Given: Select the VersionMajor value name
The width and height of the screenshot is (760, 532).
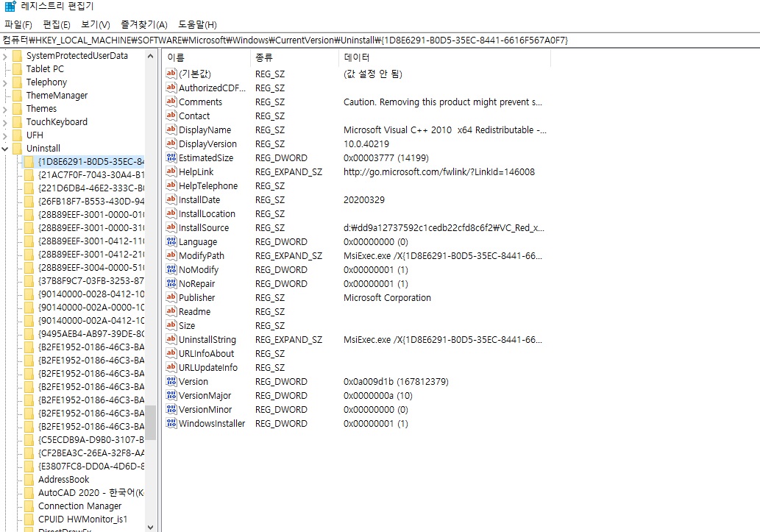Looking at the screenshot, I should tap(205, 396).
